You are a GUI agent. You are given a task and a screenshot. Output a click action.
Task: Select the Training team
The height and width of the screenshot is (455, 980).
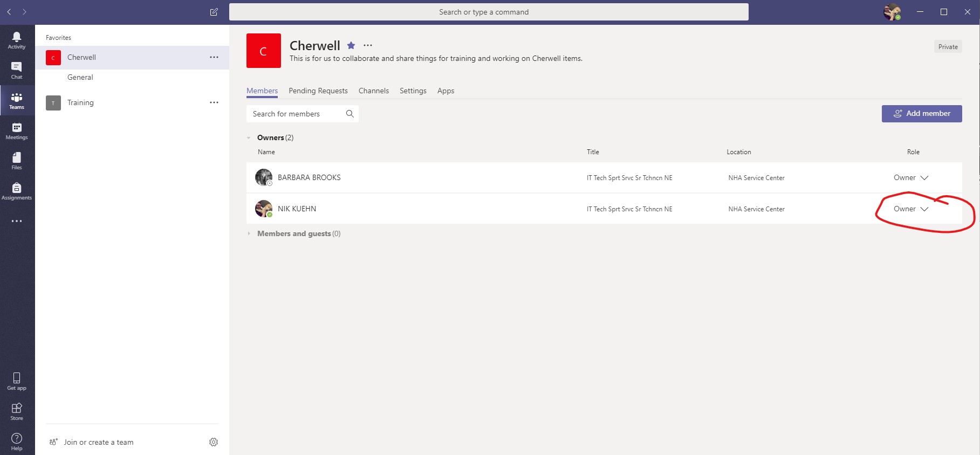click(132, 102)
